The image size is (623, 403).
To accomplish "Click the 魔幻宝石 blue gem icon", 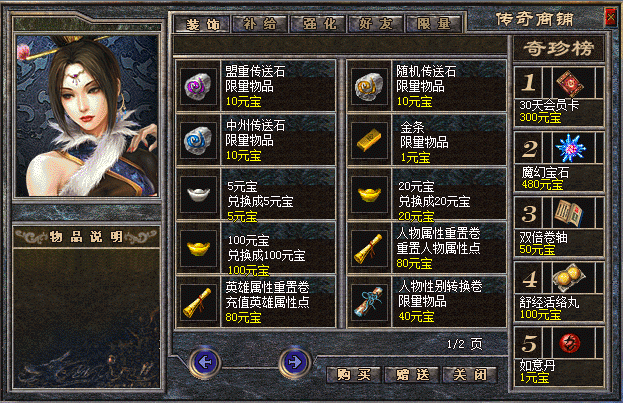I will point(570,148).
